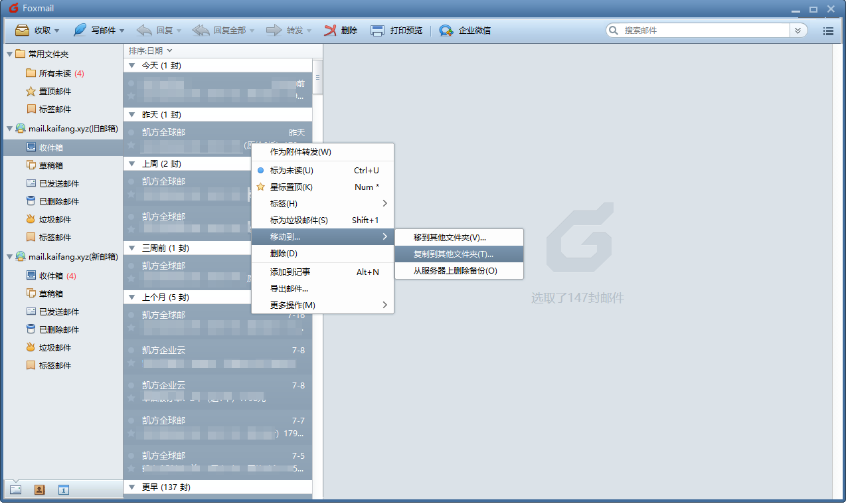Open the 收取 dropdown arrow
Image resolution: width=846 pixels, height=504 pixels.
(56, 31)
